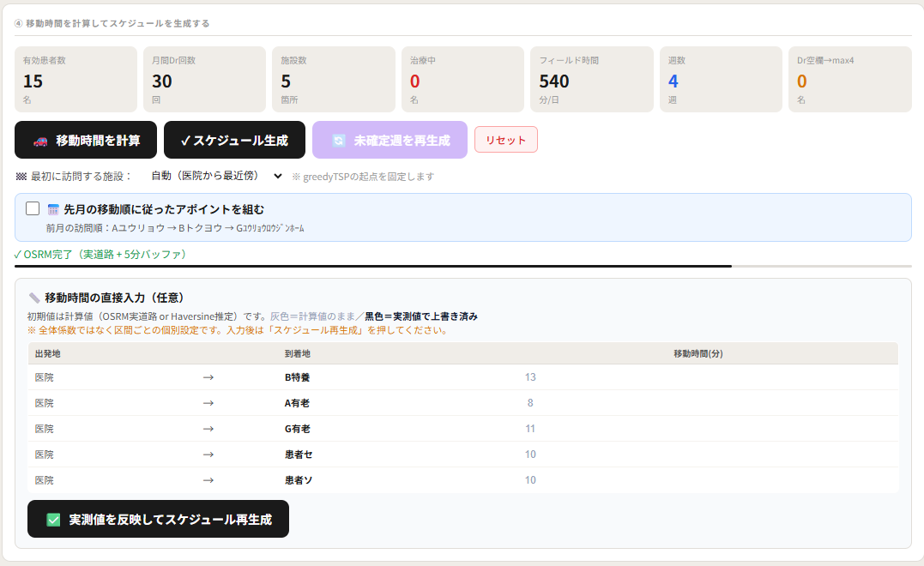Click the 月間Dr回数 30 stat card
Viewport: 924px width, 566px height.
(x=204, y=80)
